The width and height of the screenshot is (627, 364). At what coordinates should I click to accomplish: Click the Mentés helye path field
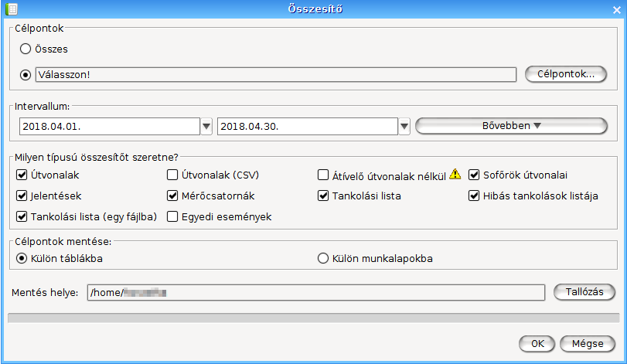coord(315,292)
